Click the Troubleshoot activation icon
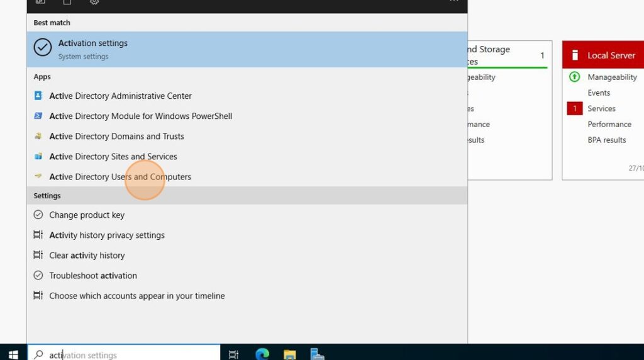This screenshot has height=360, width=644. pyautogui.click(x=38, y=275)
